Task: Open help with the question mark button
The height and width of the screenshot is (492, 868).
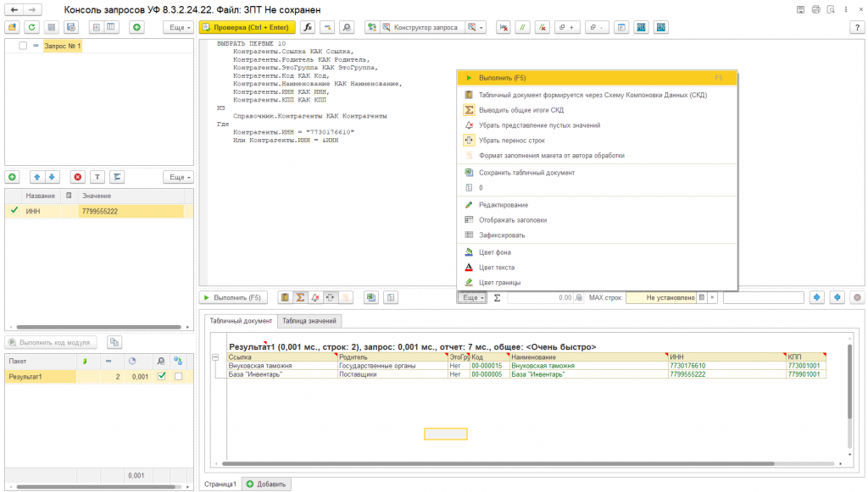Action: (855, 27)
